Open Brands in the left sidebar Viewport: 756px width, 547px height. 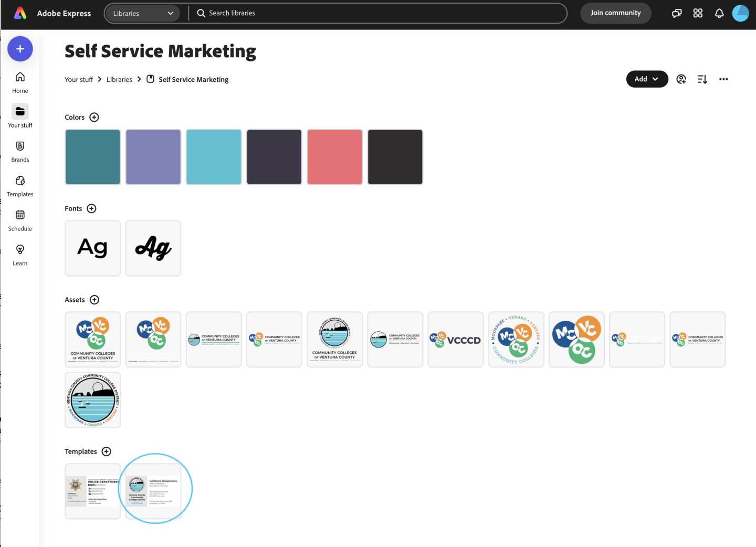click(x=20, y=151)
